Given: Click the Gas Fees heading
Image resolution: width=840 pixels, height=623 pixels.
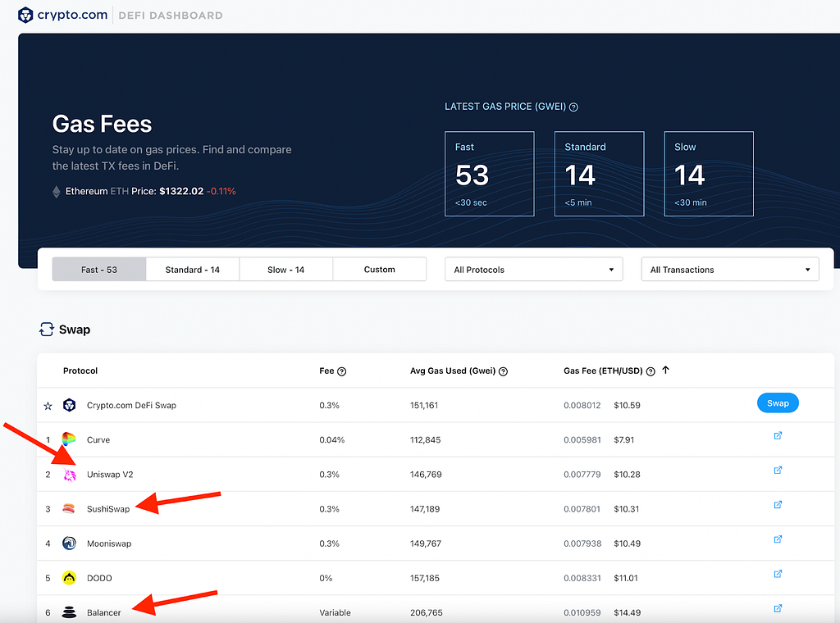Looking at the screenshot, I should click(102, 124).
